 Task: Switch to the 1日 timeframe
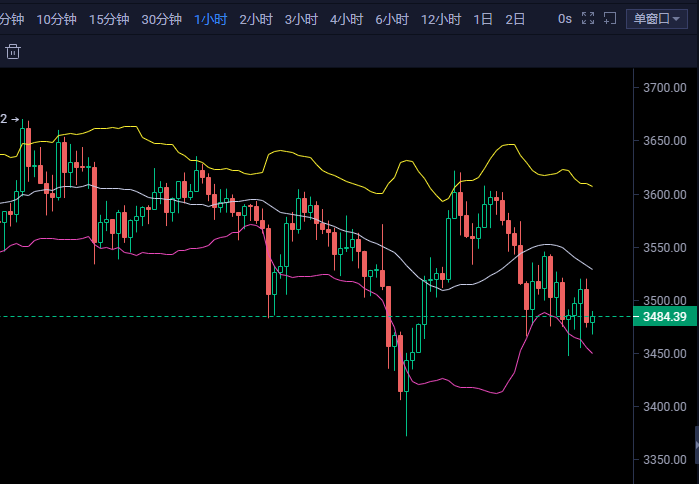pyautogui.click(x=483, y=19)
